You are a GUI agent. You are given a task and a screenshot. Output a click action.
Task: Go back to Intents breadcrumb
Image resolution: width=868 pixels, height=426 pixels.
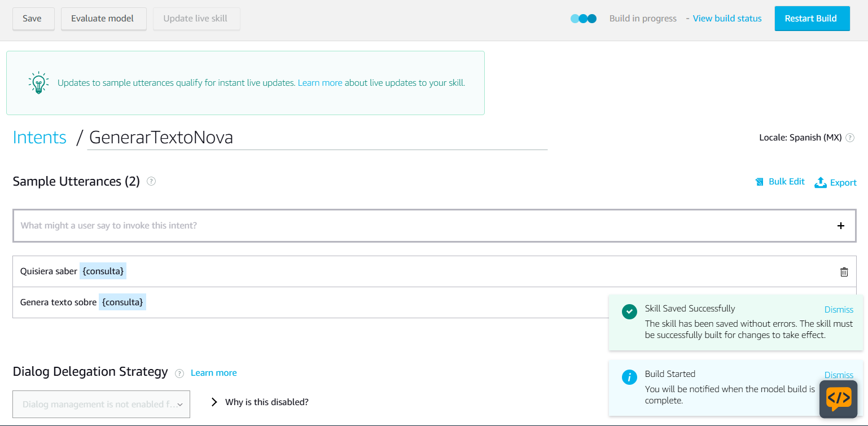click(40, 138)
